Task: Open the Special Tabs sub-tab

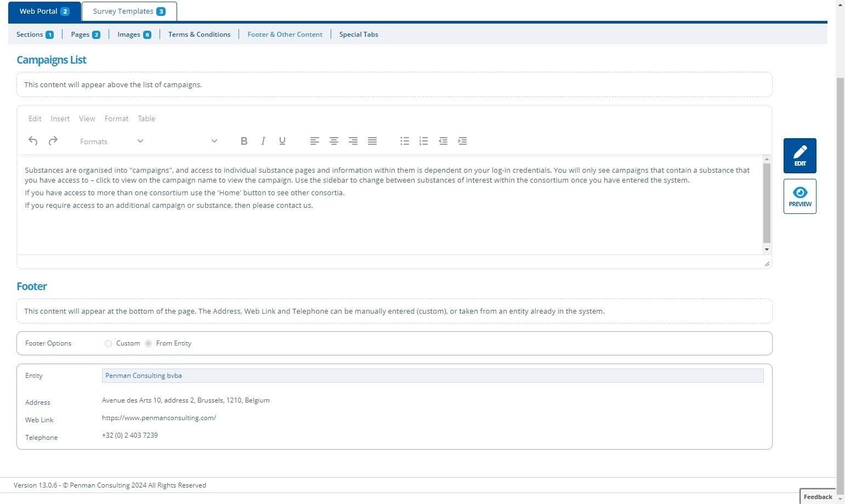Action: [x=359, y=35]
